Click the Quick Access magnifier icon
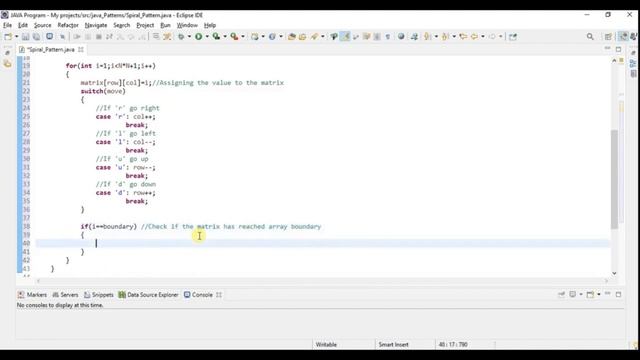This screenshot has height=360, width=640. [x=590, y=37]
